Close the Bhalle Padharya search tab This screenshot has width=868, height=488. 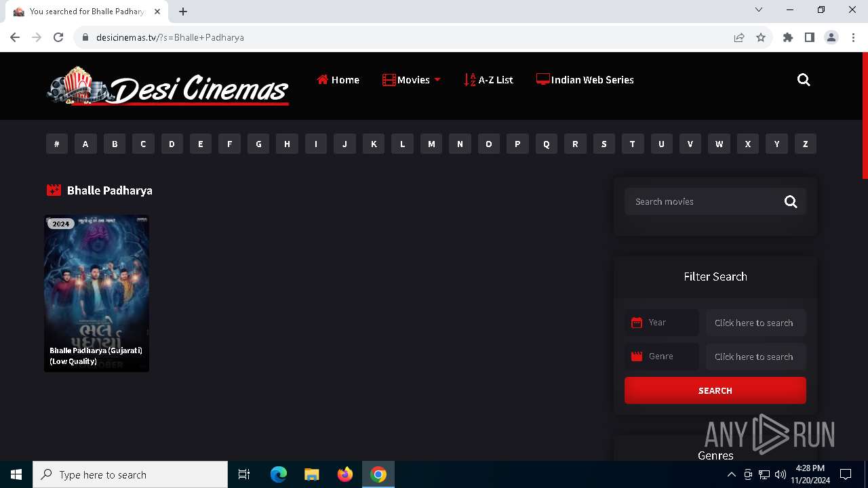(x=157, y=12)
